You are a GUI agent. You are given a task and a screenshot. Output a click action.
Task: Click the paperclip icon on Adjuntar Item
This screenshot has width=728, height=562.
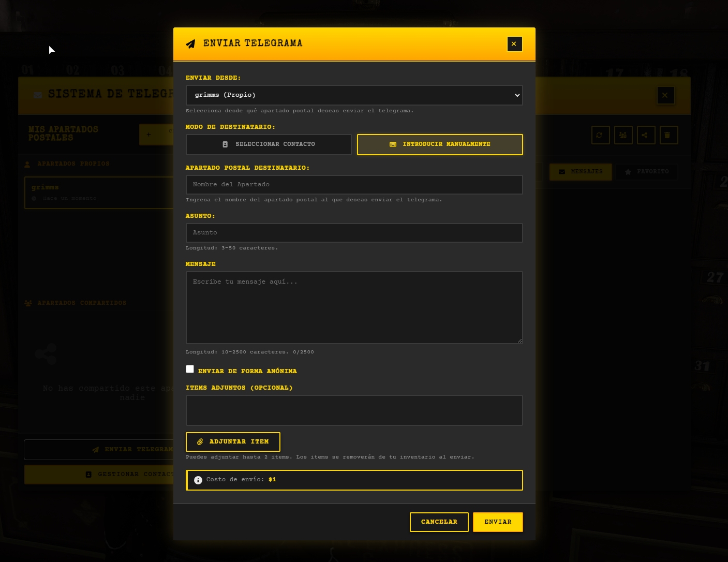click(200, 442)
